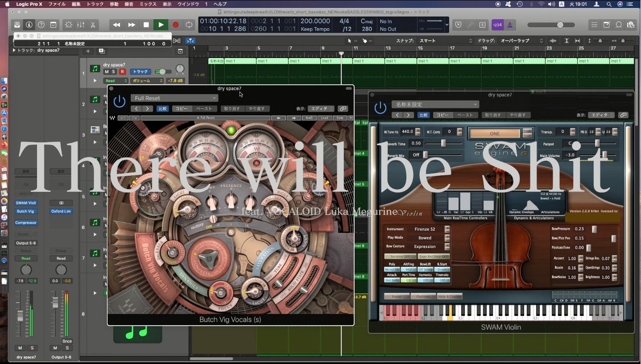
Task: Open the Note Pads icon
Action: [607, 25]
